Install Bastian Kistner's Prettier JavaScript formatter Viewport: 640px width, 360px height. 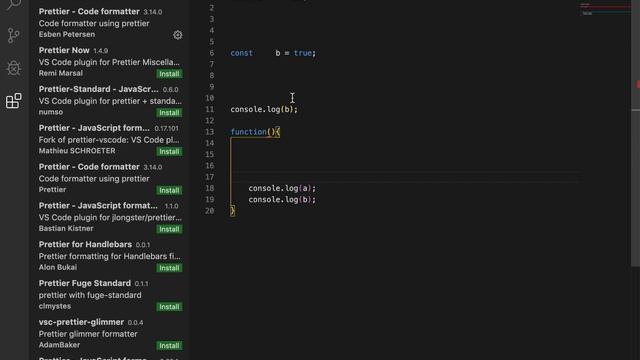(169, 229)
